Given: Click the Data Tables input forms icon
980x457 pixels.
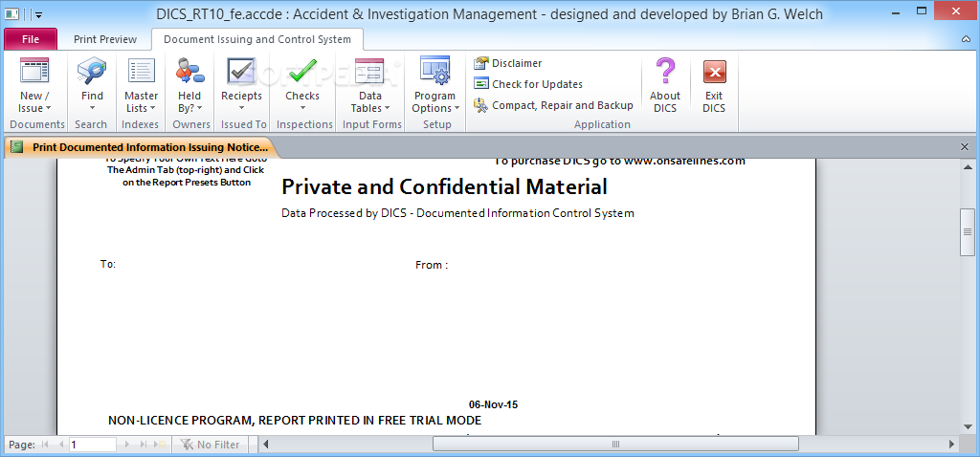Looking at the screenshot, I should point(369,71).
